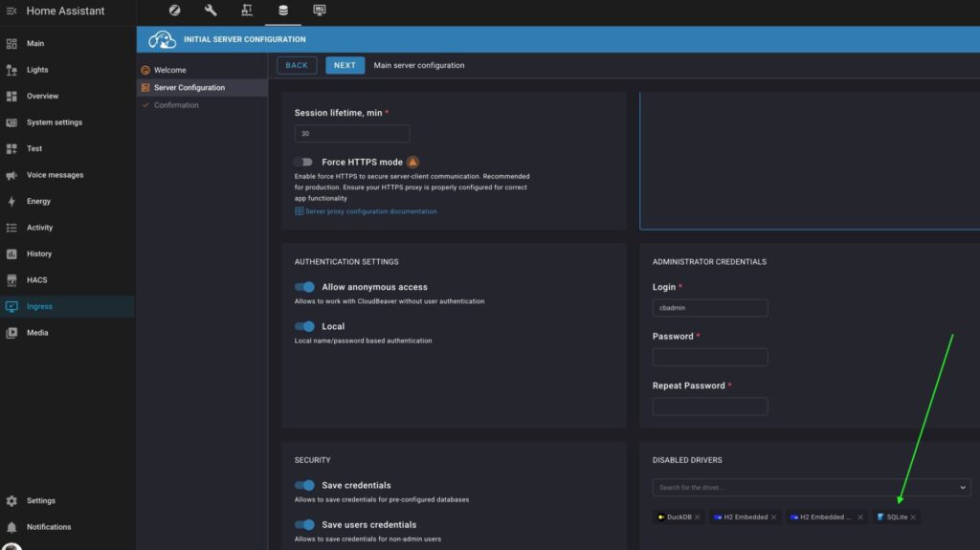
Task: Go to Confirmation step in wizard
Action: point(175,105)
